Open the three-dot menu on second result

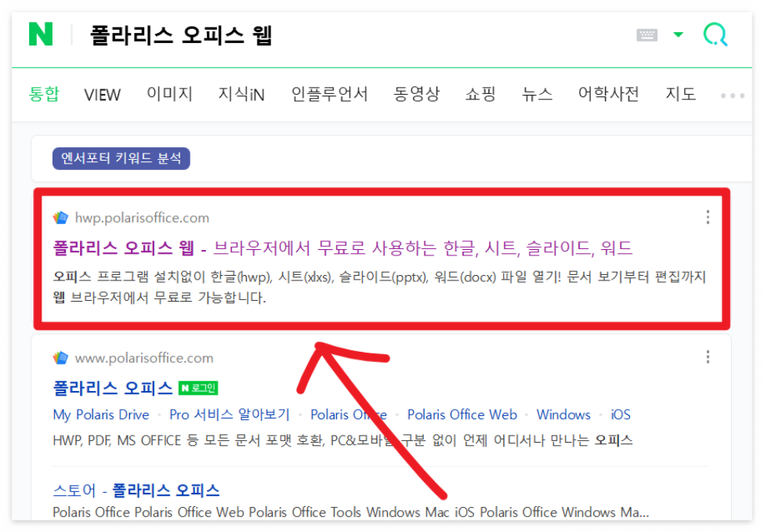point(708,356)
